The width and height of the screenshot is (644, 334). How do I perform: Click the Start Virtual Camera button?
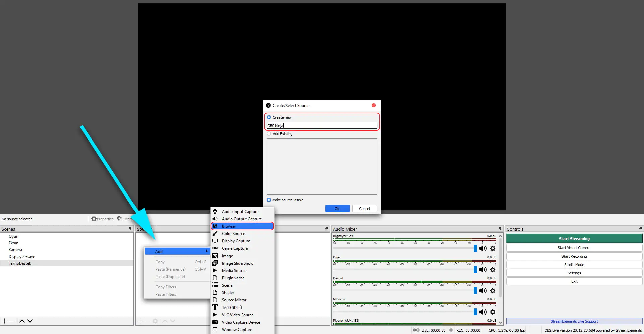574,248
